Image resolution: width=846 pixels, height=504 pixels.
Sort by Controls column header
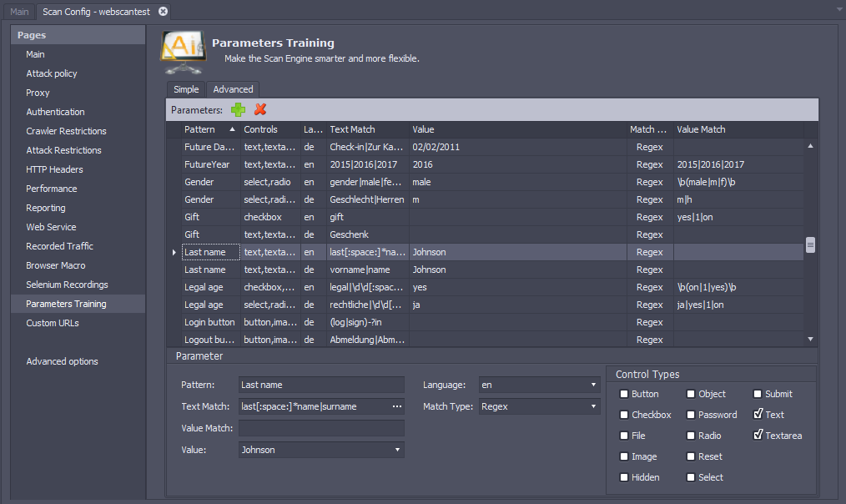point(270,129)
